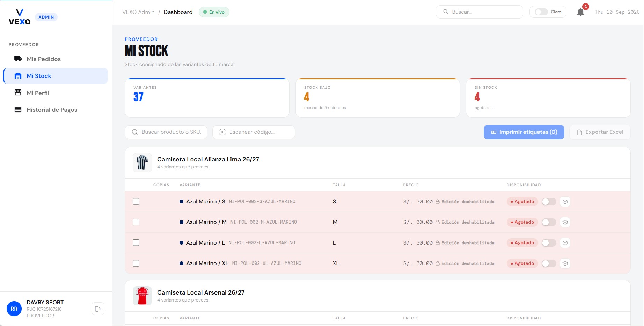
Task: Click the box icon for Azul Marino / L
Action: click(565, 243)
